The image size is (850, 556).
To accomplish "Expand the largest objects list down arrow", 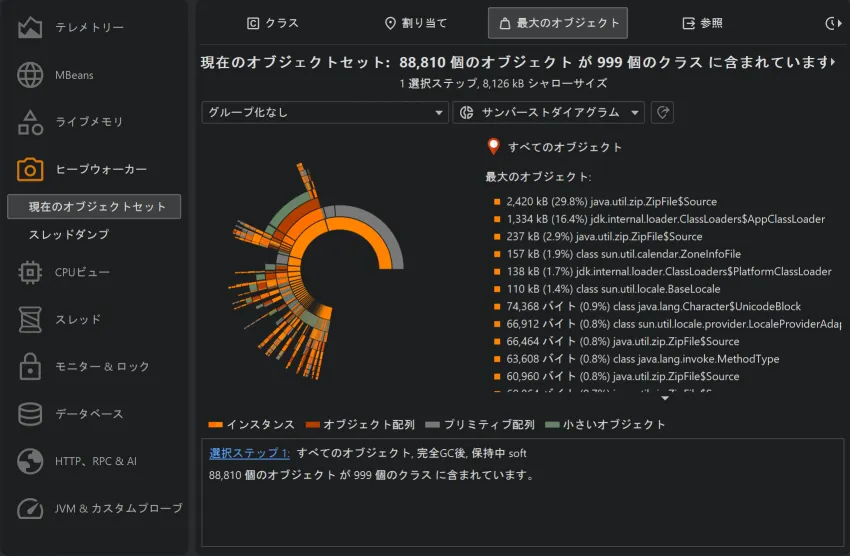I will pyautogui.click(x=665, y=398).
